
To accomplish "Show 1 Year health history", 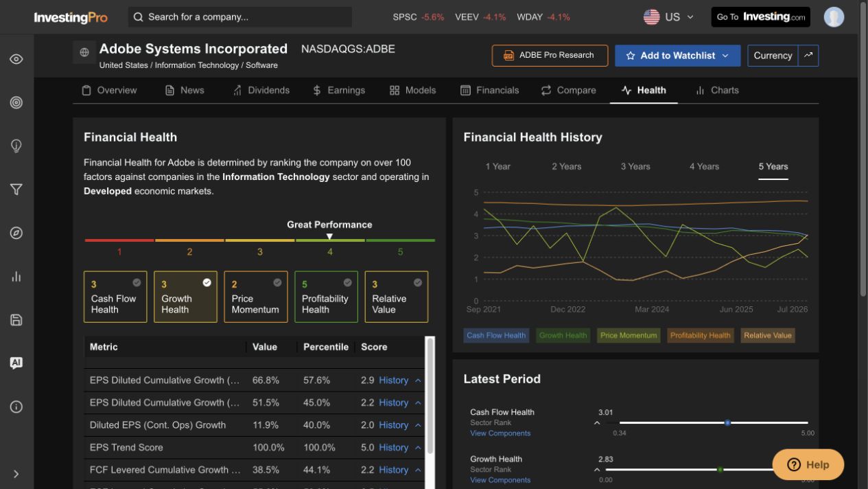I will pos(497,166).
